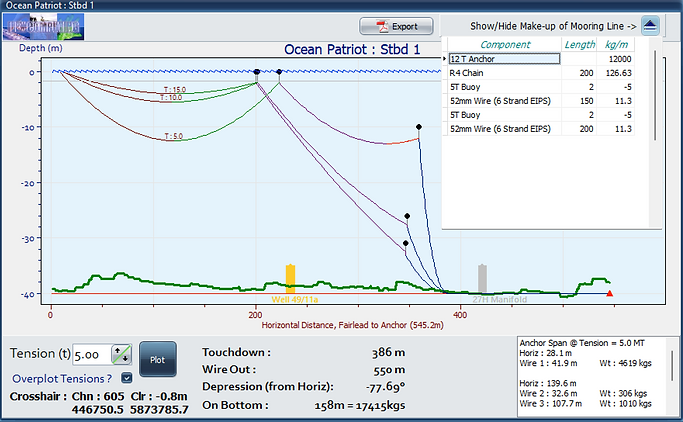
Task: Click the T:10.0 catenary curve label
Action: pyautogui.click(x=171, y=98)
